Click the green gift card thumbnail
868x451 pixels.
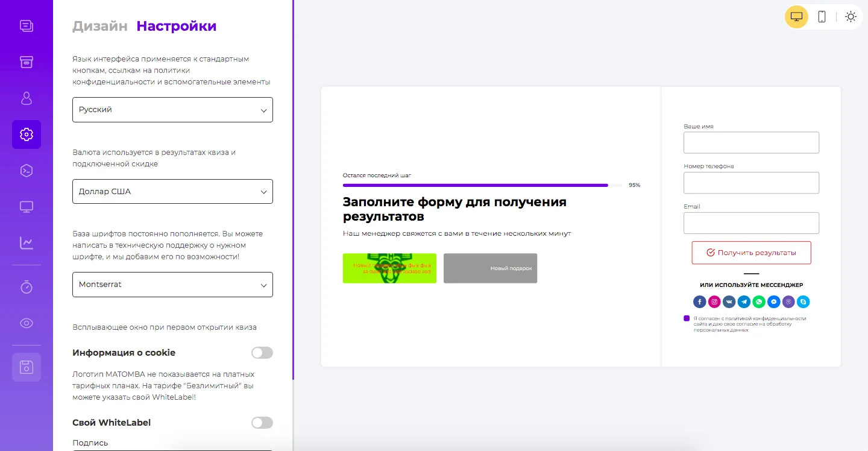click(x=389, y=268)
